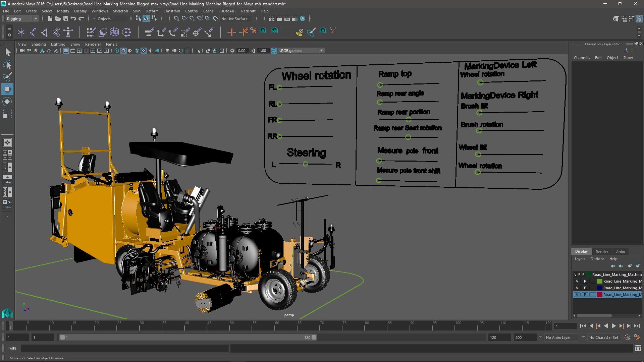The width and height of the screenshot is (644, 362).
Task: Redo the last action
Action: pos(81,19)
